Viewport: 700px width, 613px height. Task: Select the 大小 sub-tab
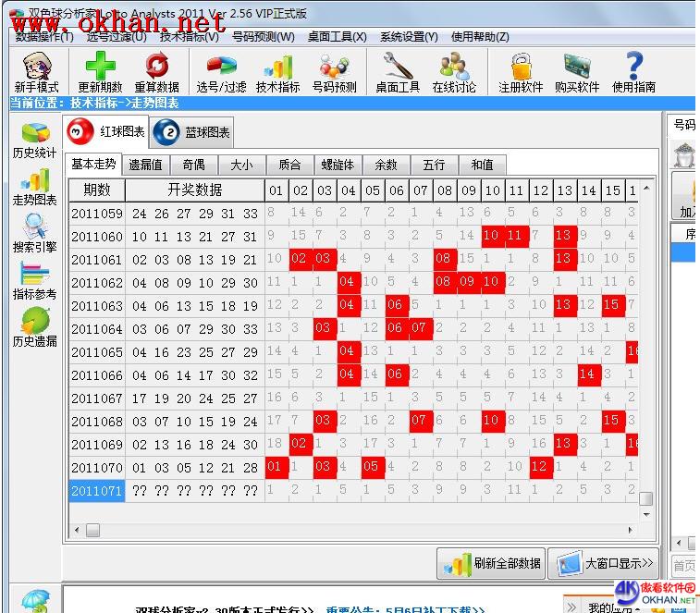pyautogui.click(x=242, y=166)
